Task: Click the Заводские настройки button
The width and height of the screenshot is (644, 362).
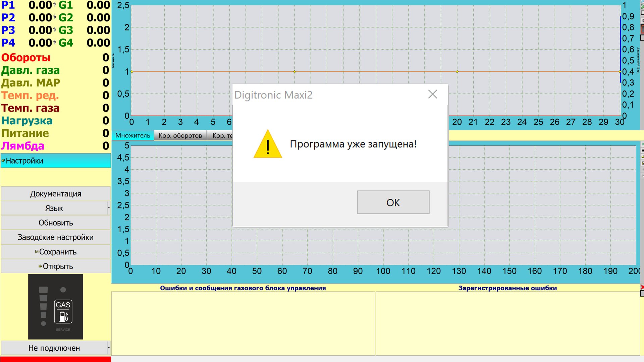Action: coord(55,237)
